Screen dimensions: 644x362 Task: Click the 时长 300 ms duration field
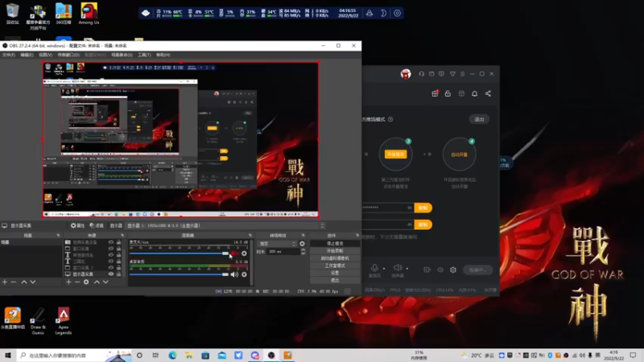click(284, 252)
